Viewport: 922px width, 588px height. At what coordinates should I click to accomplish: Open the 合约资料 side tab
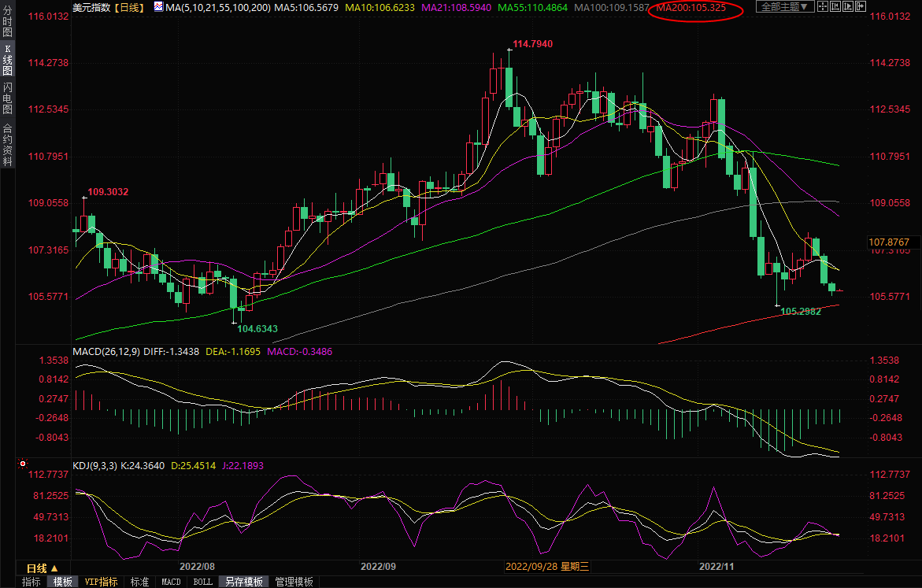click(7, 144)
